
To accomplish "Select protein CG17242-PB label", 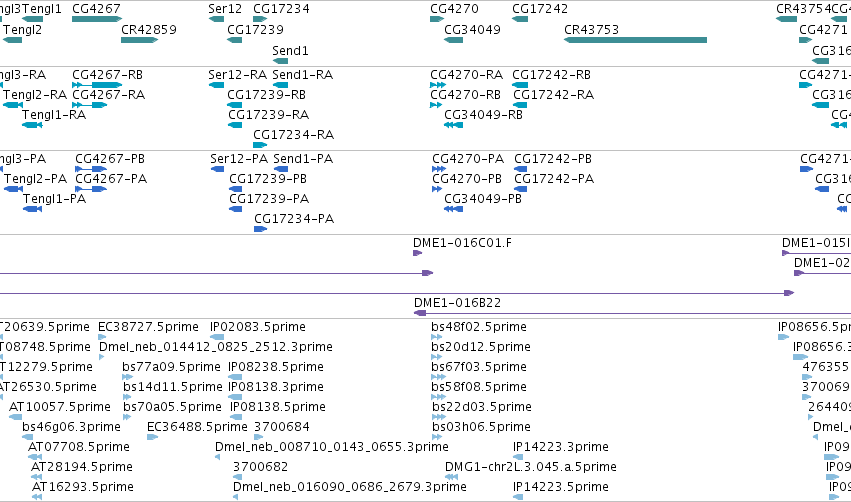I will point(553,158).
